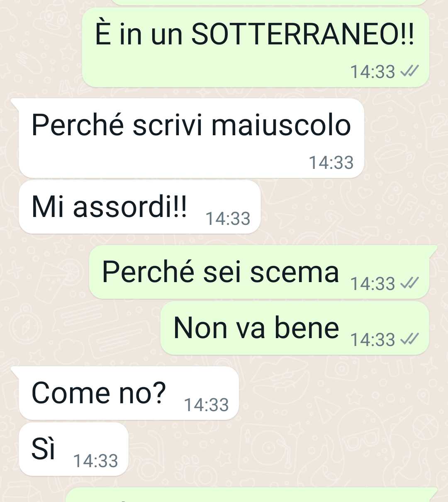Tap the 'Non va bene' message bubble
The width and height of the screenshot is (448, 502).
295,328
